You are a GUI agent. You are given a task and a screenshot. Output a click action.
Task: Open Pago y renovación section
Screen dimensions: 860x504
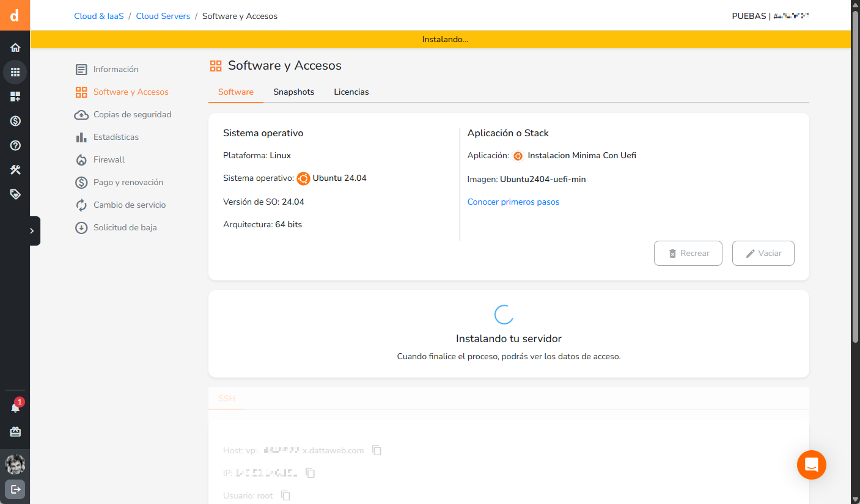(x=119, y=182)
